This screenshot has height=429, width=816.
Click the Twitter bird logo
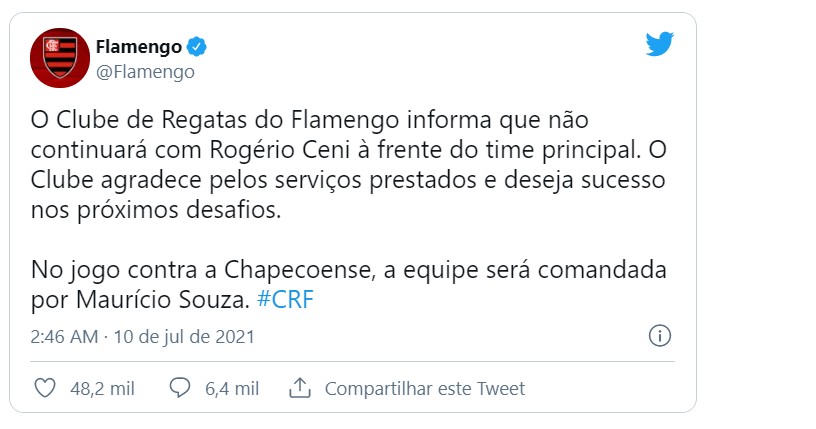point(659,44)
